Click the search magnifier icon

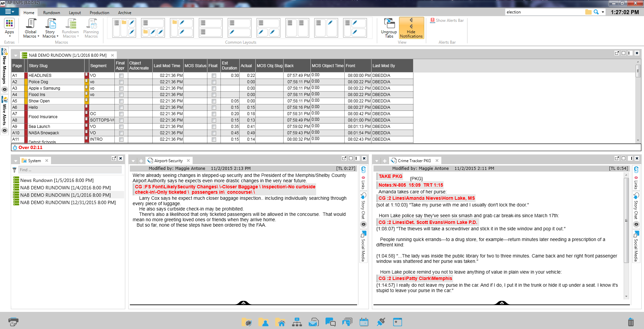click(596, 12)
